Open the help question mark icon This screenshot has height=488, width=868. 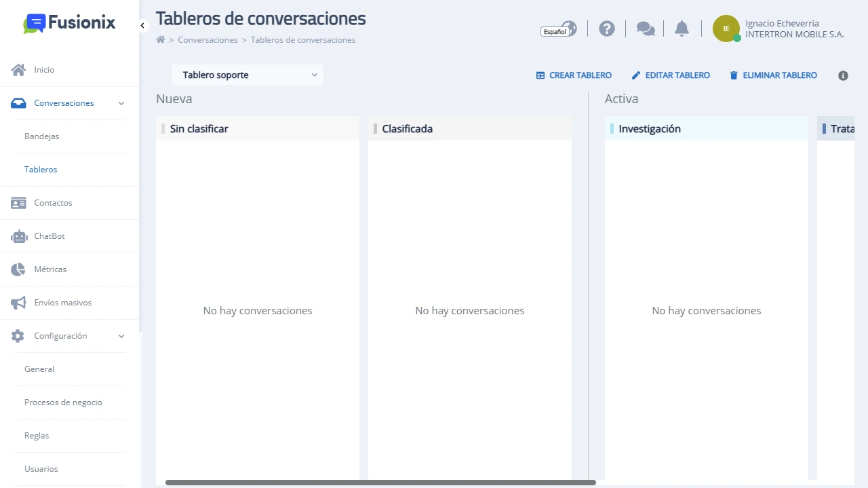coord(607,29)
